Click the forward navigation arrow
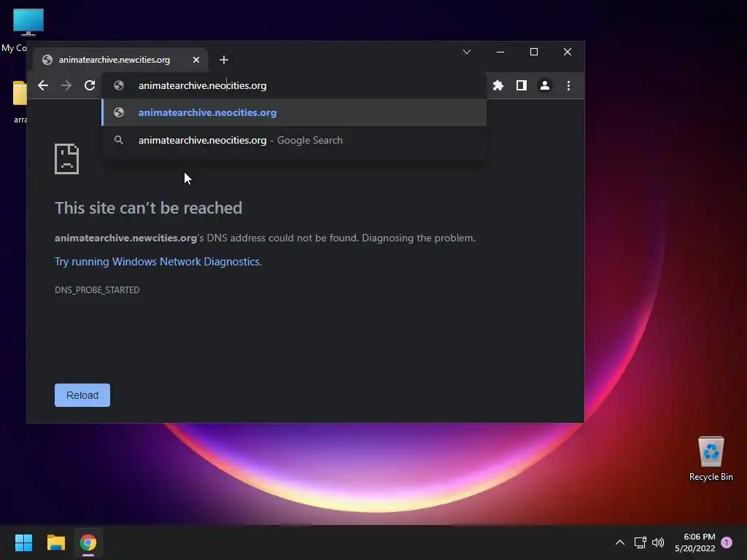This screenshot has height=560, width=747. [66, 85]
